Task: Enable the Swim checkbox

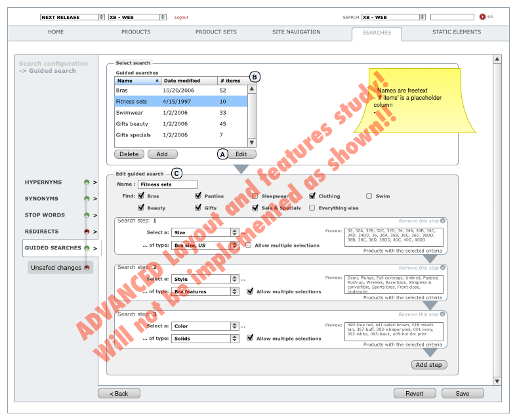Action: tap(369, 196)
